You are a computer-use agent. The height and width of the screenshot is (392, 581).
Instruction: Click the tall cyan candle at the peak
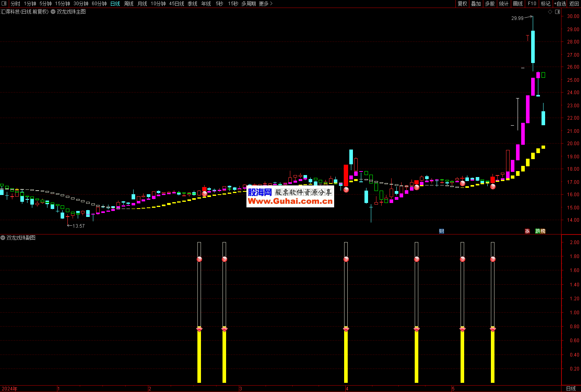[533, 47]
